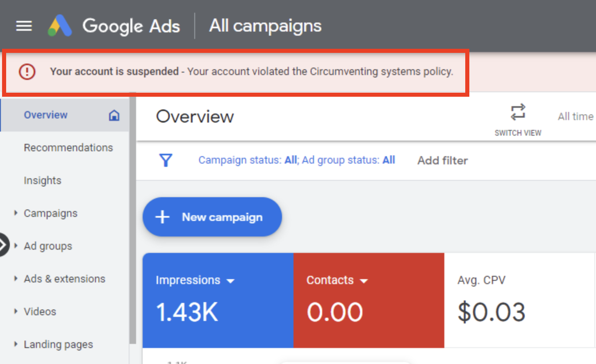Open the navigation menu (hamburger icon)
The width and height of the screenshot is (596, 364).
tap(23, 25)
